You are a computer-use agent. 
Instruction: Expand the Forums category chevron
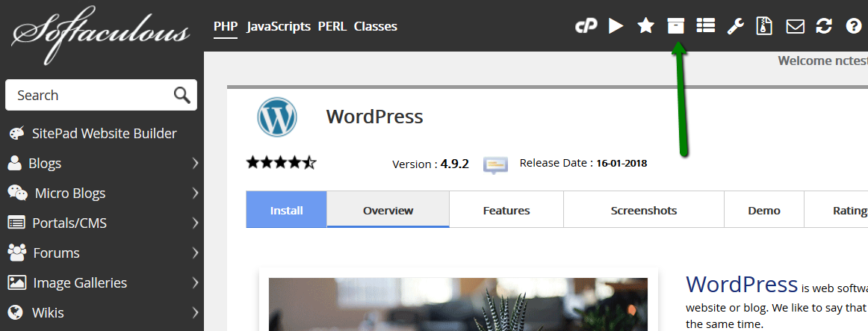(x=195, y=253)
